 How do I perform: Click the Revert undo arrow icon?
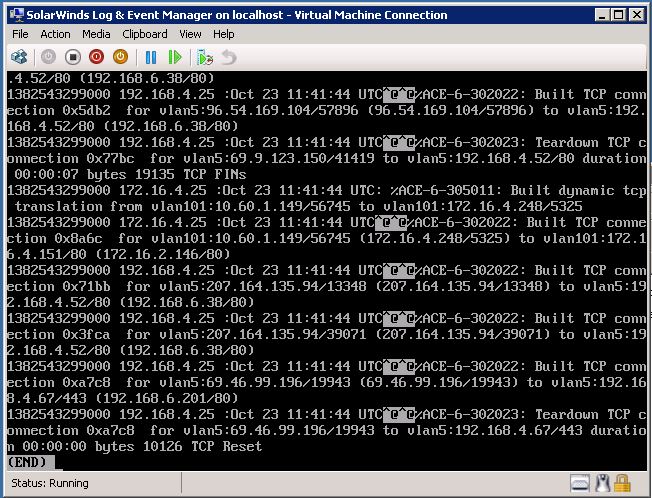(229, 57)
